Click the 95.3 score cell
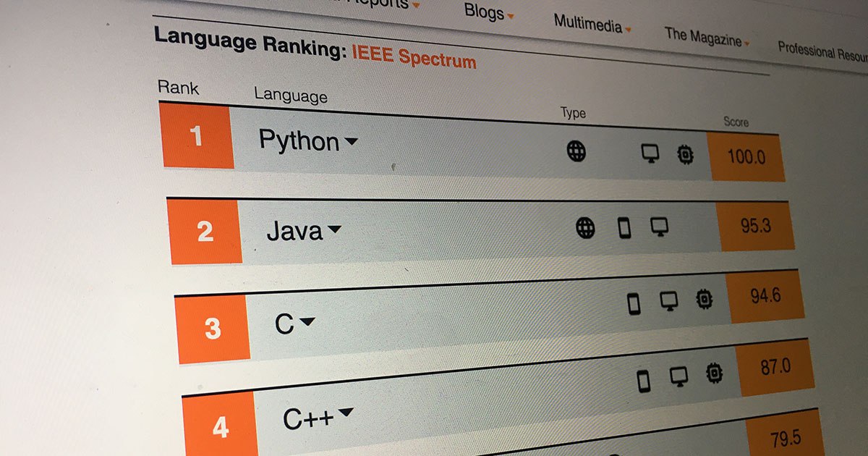 tap(755, 227)
